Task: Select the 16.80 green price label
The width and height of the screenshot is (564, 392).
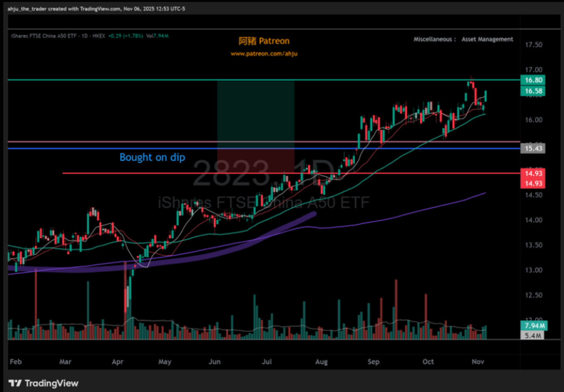Action: [533, 80]
